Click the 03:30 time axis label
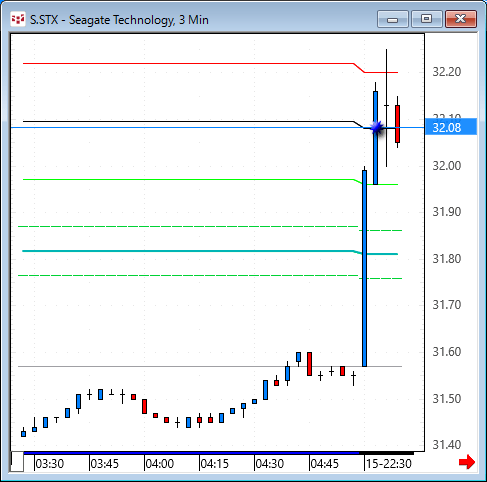Screen dimensions: 487x482 [x=50, y=464]
